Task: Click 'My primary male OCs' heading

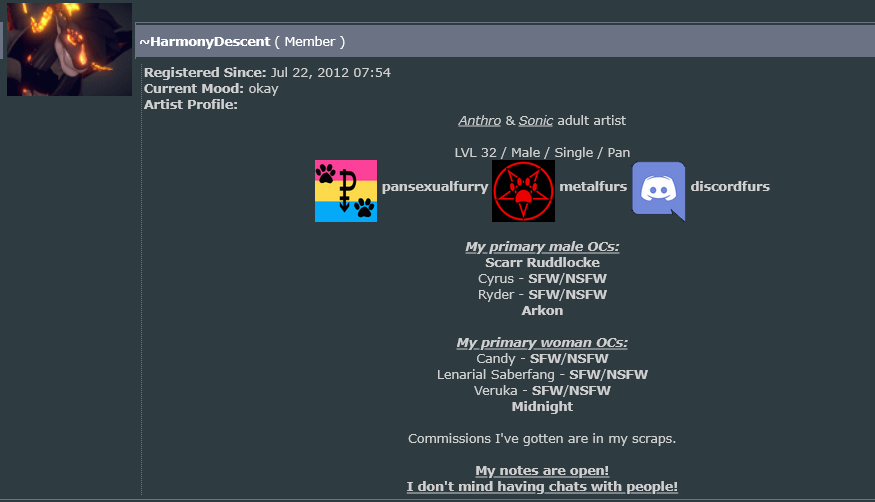Action: [x=542, y=247]
